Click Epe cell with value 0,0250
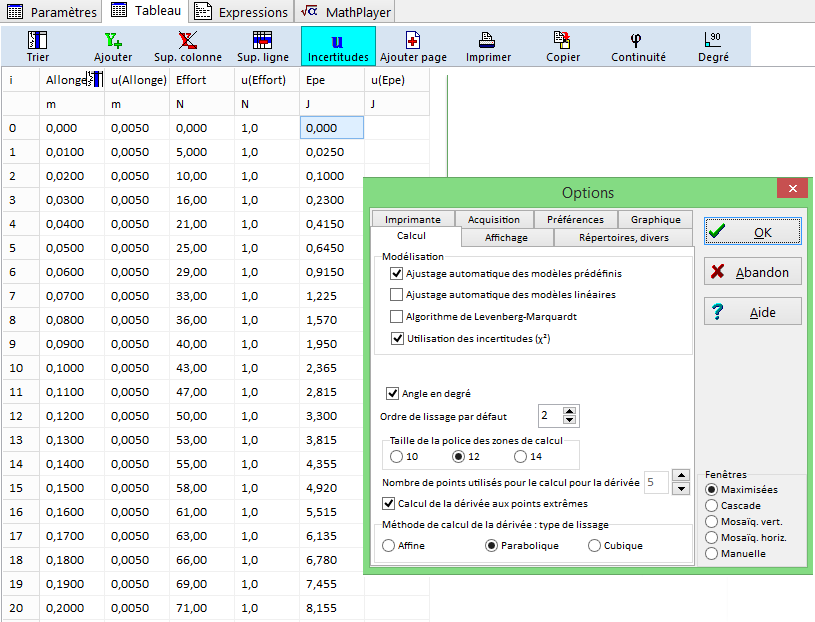 332,152
